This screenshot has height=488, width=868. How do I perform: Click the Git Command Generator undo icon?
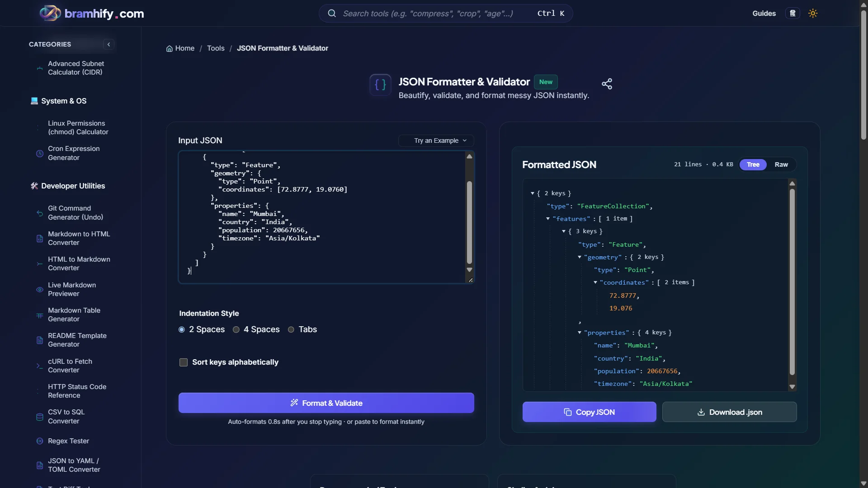(40, 213)
